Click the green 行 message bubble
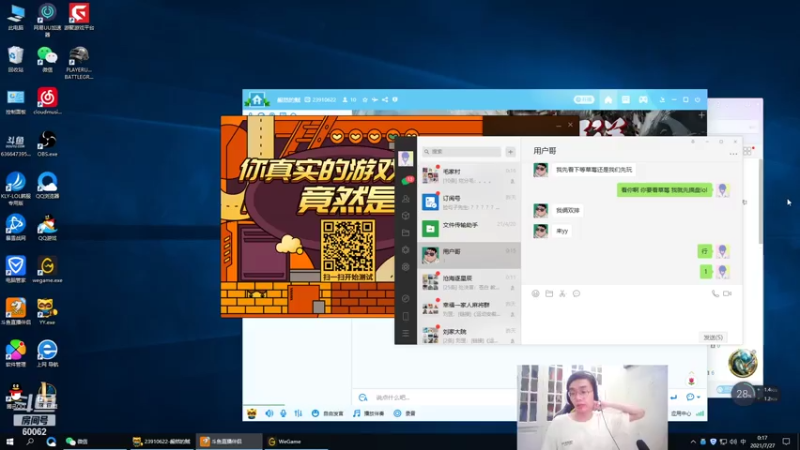This screenshot has height=450, width=800. tap(705, 251)
